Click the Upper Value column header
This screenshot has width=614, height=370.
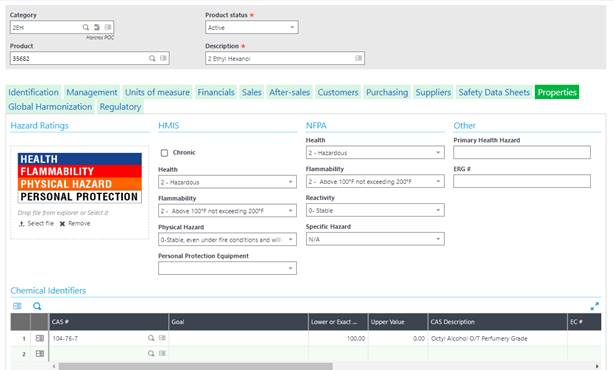[x=398, y=322]
